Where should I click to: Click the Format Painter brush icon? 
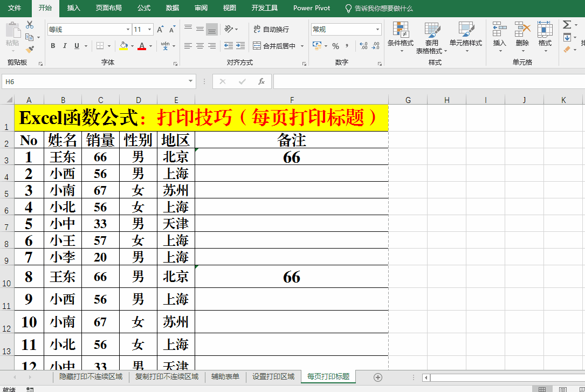pos(30,49)
